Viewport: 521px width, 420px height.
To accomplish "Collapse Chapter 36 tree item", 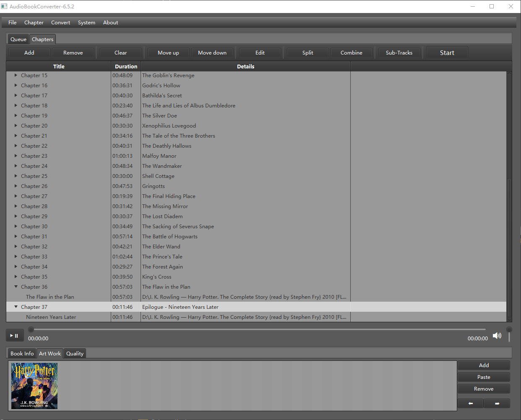I will (16, 287).
